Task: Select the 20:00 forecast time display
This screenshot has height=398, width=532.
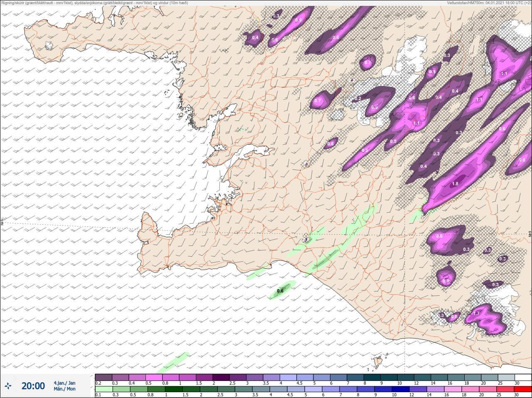Action: tap(33, 386)
